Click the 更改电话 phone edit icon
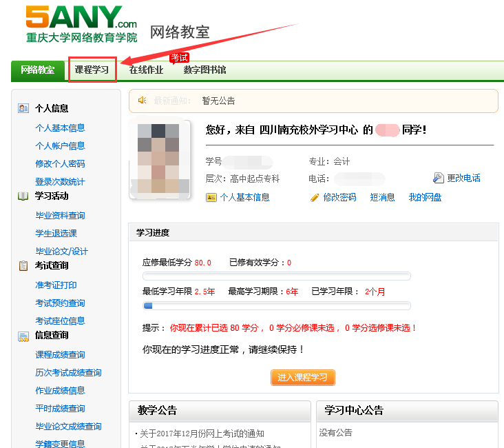This screenshot has height=448, width=504. 439,178
